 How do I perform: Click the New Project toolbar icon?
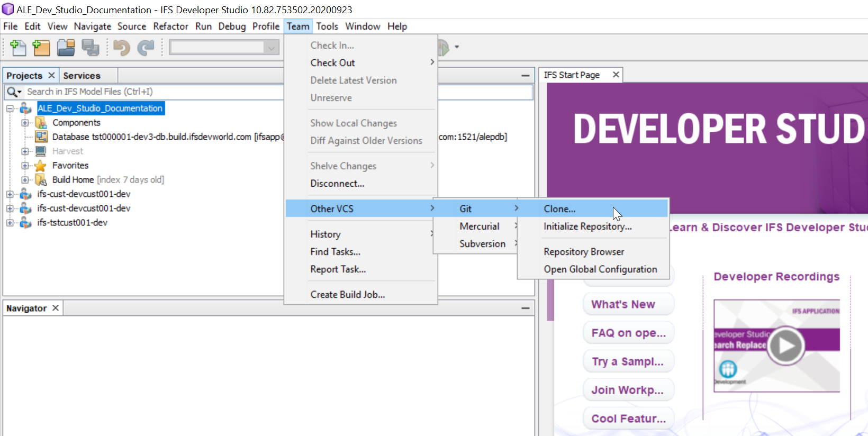point(41,48)
